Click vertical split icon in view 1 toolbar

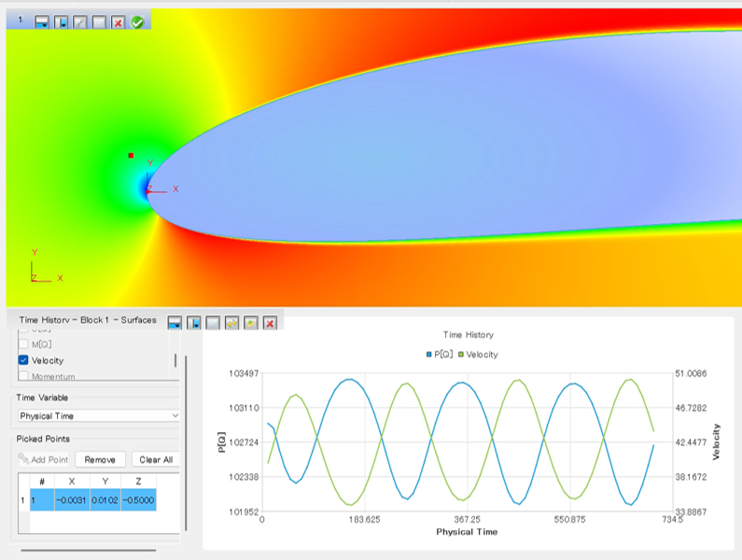click(61, 21)
